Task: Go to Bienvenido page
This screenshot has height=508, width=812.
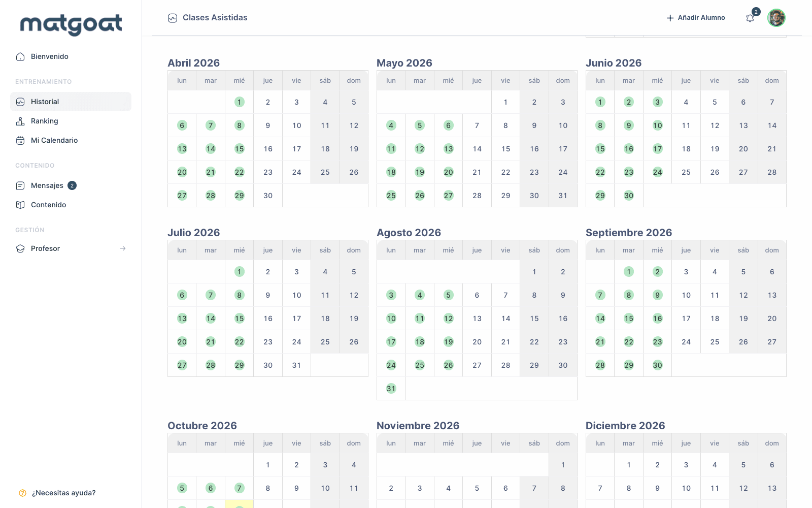Action: tap(71, 56)
